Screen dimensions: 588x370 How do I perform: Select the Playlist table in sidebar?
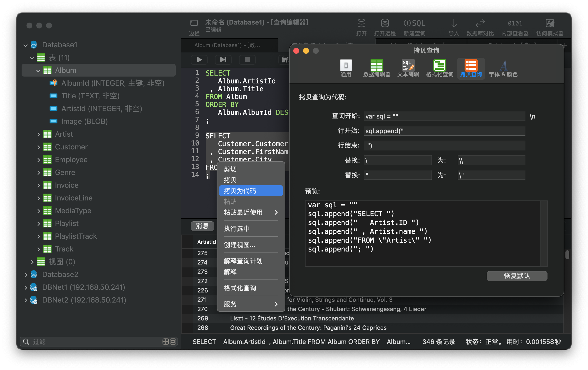(x=67, y=223)
